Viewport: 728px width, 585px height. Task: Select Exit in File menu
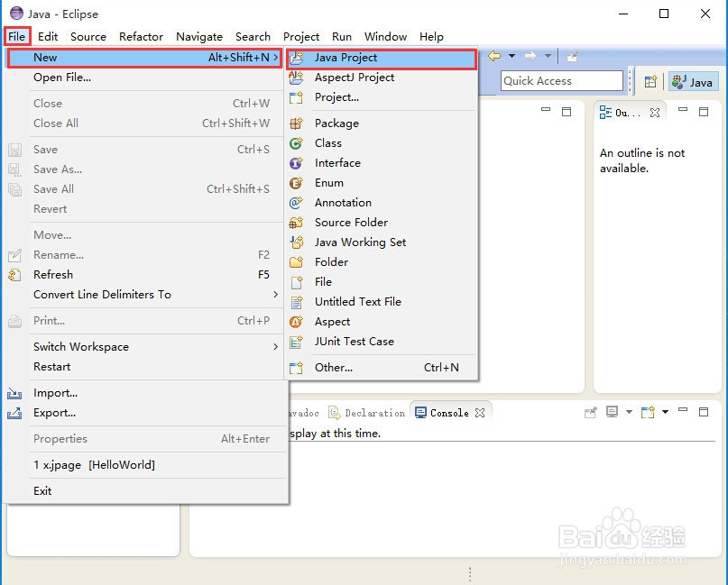pos(145,491)
